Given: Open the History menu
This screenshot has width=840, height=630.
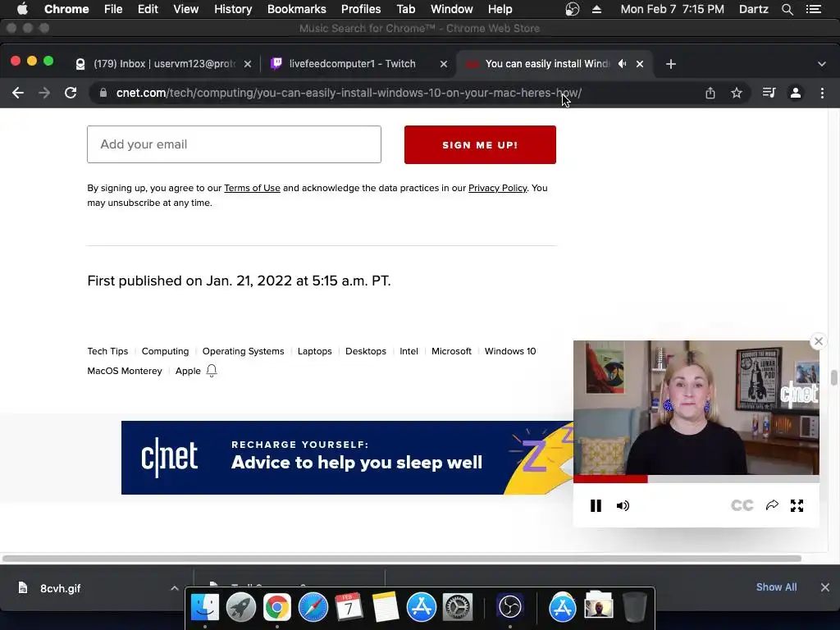Looking at the screenshot, I should [233, 9].
